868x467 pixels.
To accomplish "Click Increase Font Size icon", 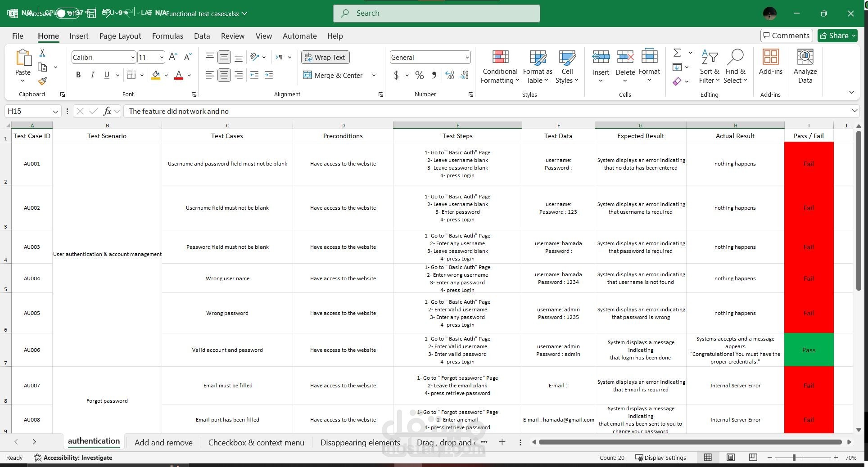I will click(173, 57).
